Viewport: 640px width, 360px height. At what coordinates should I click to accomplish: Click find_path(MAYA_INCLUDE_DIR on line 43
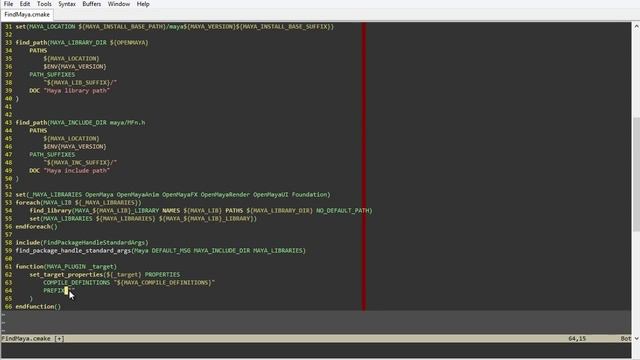tap(61, 122)
